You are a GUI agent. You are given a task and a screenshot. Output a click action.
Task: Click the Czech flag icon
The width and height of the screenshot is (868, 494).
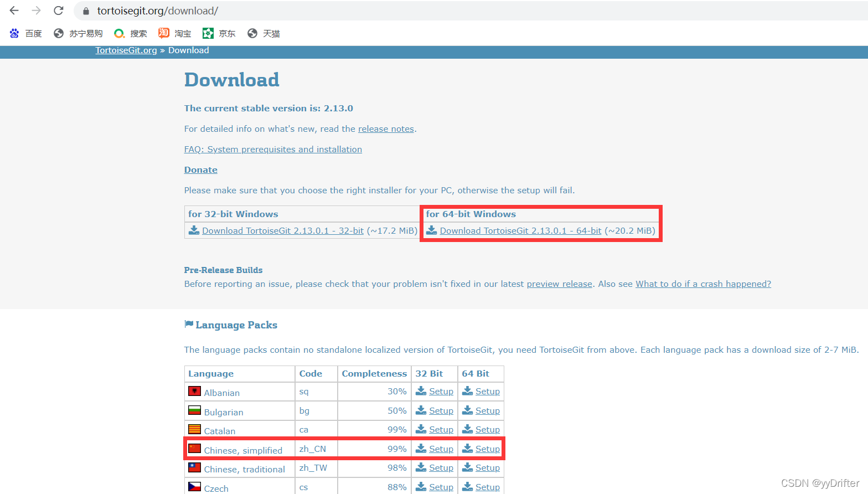tap(194, 486)
